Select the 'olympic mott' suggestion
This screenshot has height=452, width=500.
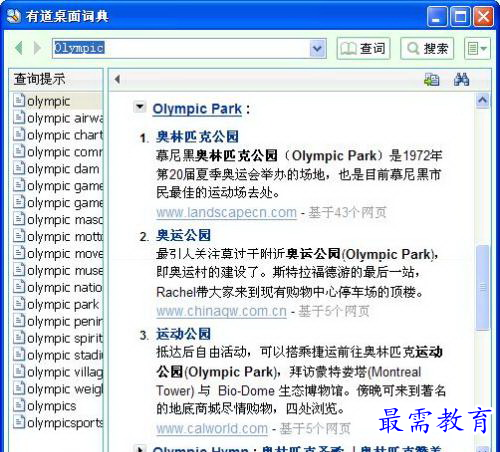(58, 237)
